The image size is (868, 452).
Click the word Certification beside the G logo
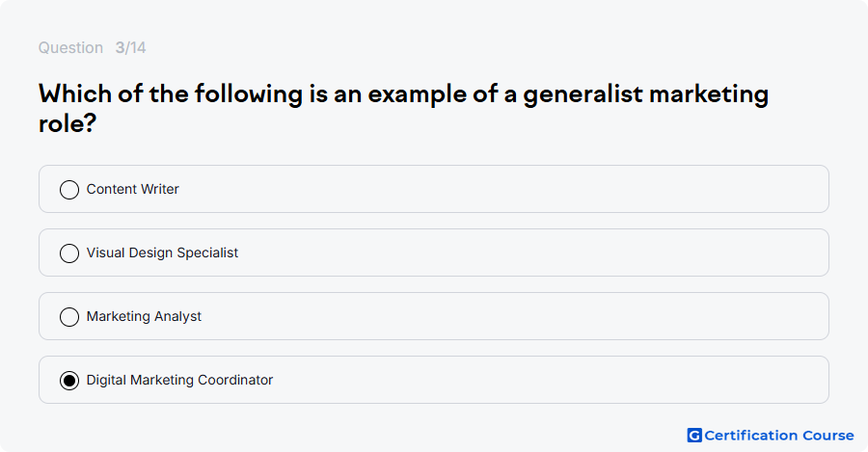751,436
